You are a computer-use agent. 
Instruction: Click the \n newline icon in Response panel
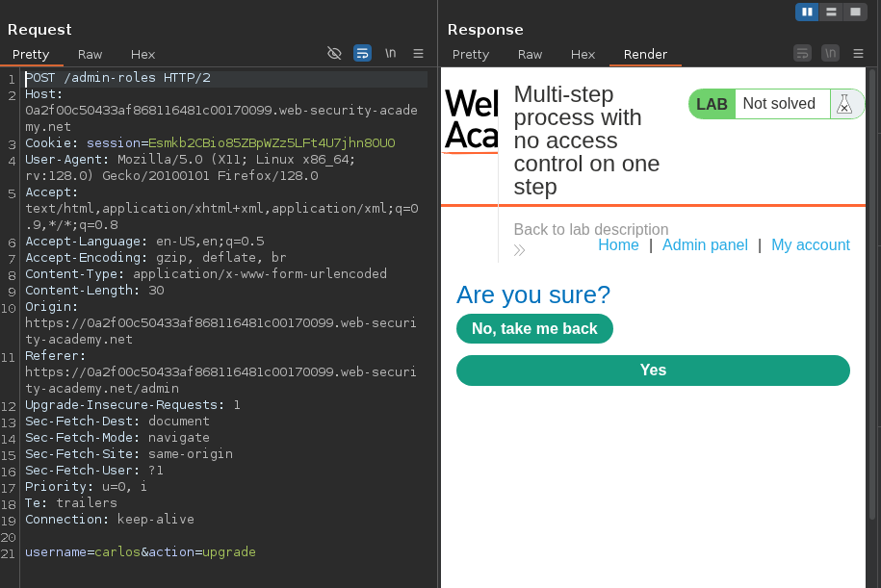[830, 54]
